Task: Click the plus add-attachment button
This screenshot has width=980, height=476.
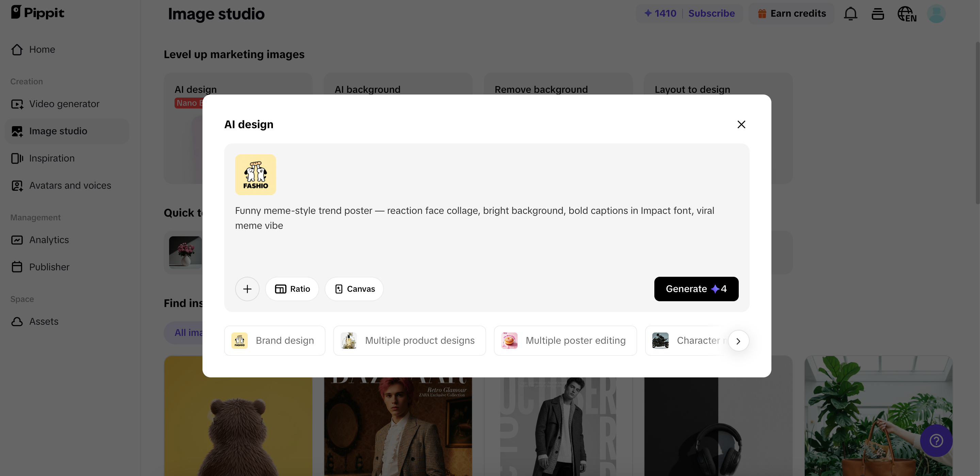Action: point(247,289)
